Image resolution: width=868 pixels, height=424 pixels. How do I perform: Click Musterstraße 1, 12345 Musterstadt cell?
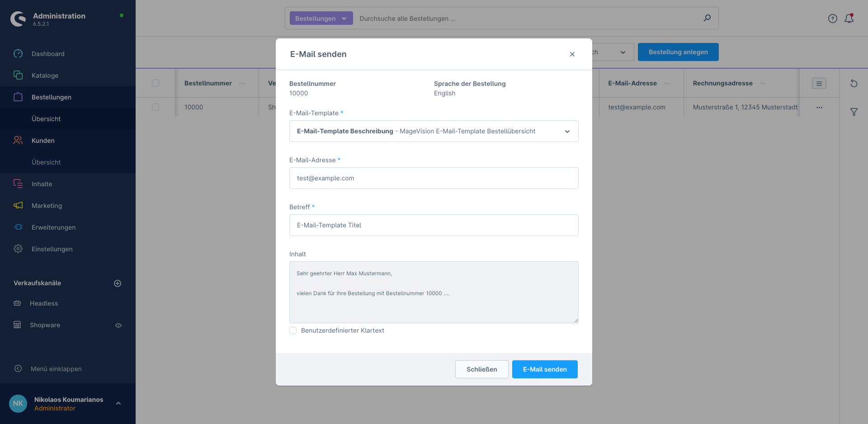745,107
